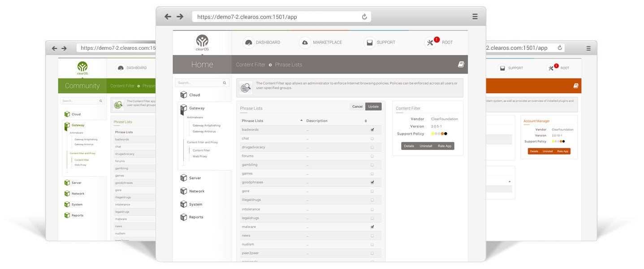Screen dimensions: 644x269
Task: Sort by the Phrase Lists column header arrow
Action: point(301,121)
